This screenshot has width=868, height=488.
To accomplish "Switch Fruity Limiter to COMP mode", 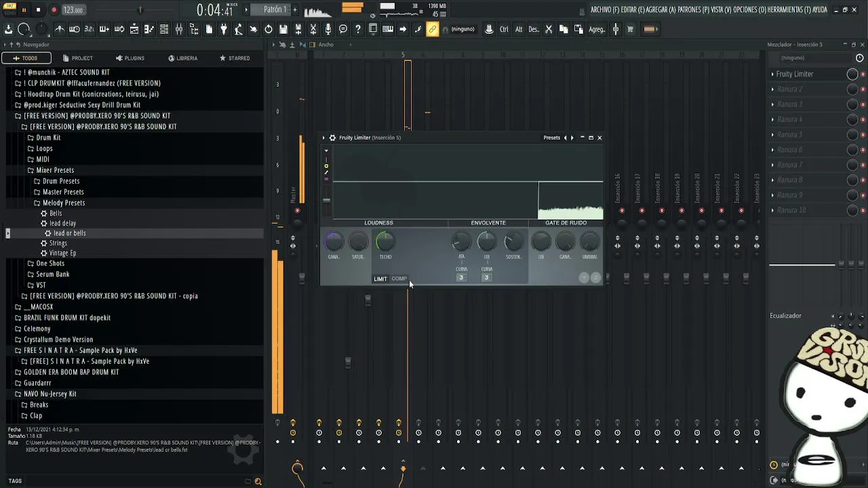I will click(399, 279).
